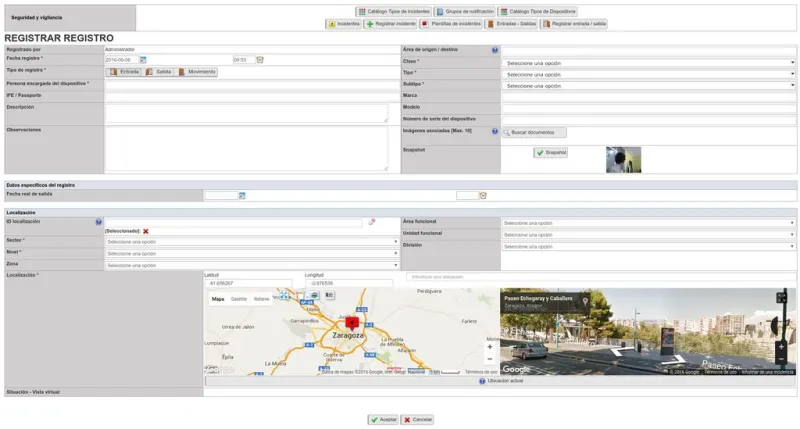Click the printer icon on the map toolbar
The image size is (800, 429).
click(x=314, y=295)
